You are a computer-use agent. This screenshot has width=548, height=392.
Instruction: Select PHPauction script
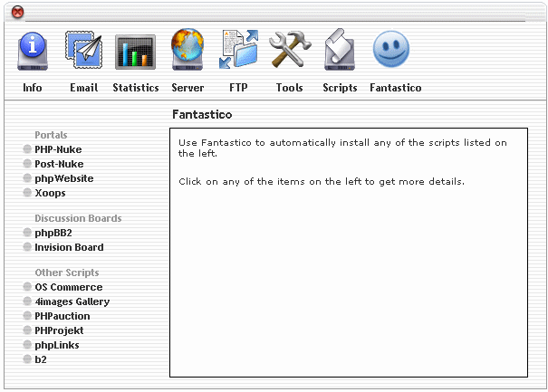click(62, 316)
